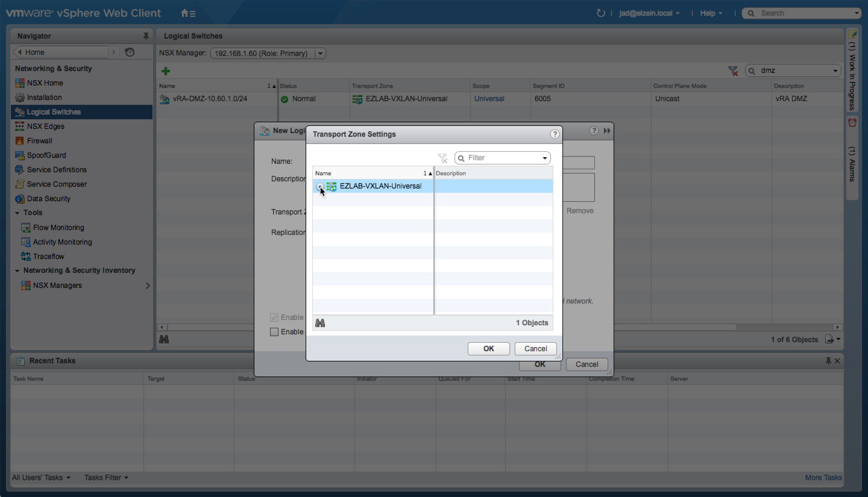Open the vSphere home menu icon

click(188, 13)
